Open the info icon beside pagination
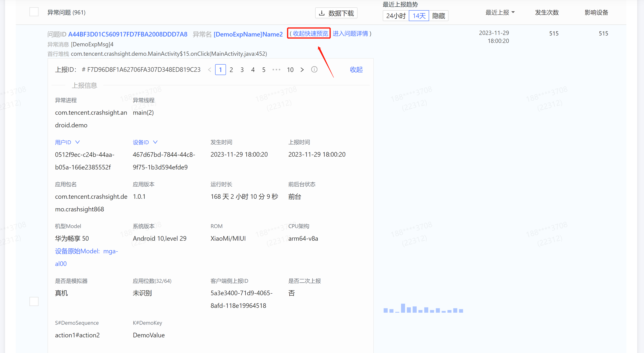This screenshot has height=353, width=644. [314, 70]
